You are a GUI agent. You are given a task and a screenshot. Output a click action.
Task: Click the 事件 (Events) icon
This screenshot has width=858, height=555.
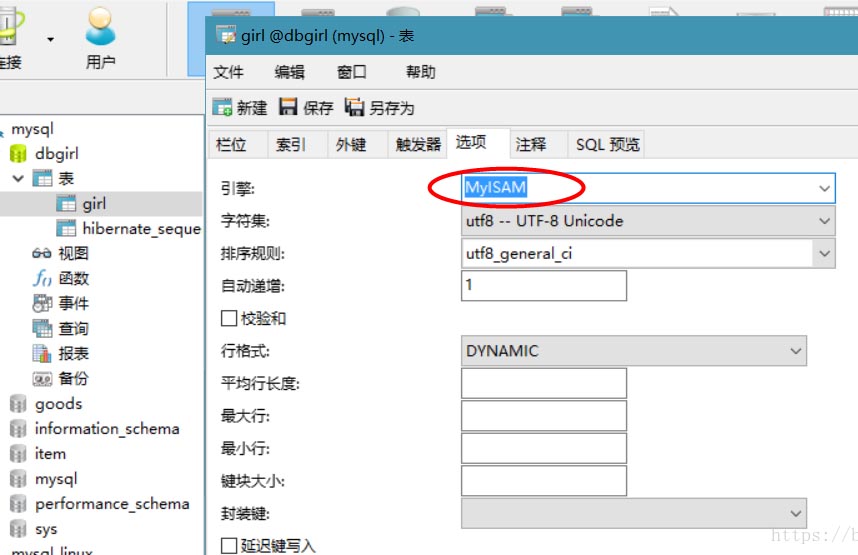tap(42, 303)
